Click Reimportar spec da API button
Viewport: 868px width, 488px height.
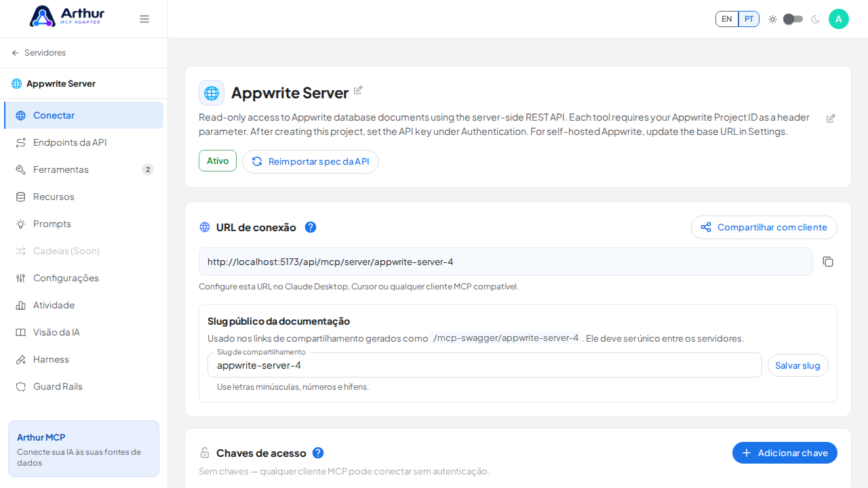pyautogui.click(x=311, y=161)
